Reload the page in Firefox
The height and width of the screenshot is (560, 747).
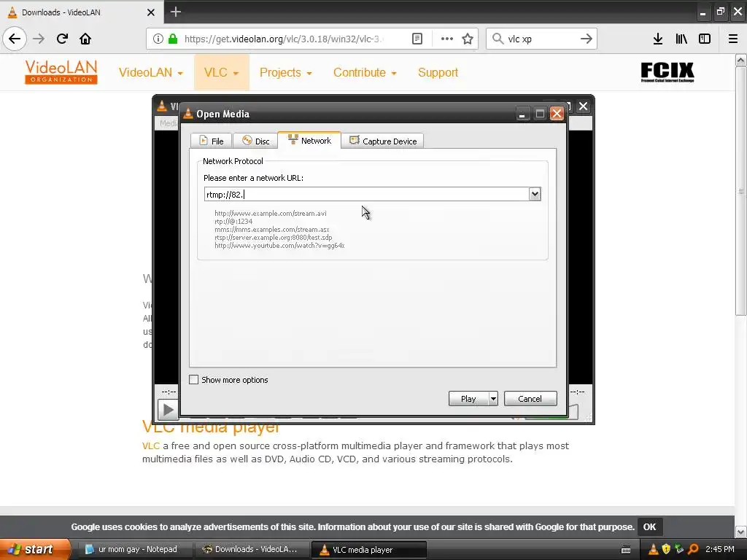tap(62, 39)
